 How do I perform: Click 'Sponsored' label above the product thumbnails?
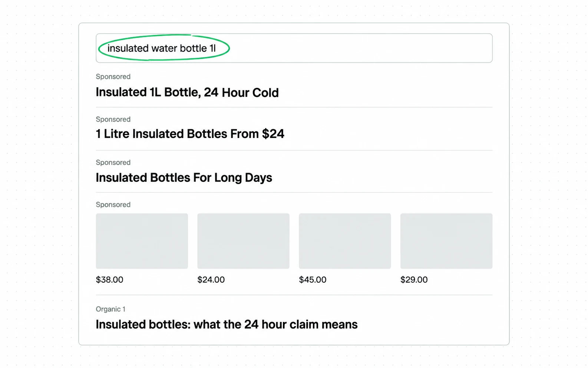click(113, 204)
